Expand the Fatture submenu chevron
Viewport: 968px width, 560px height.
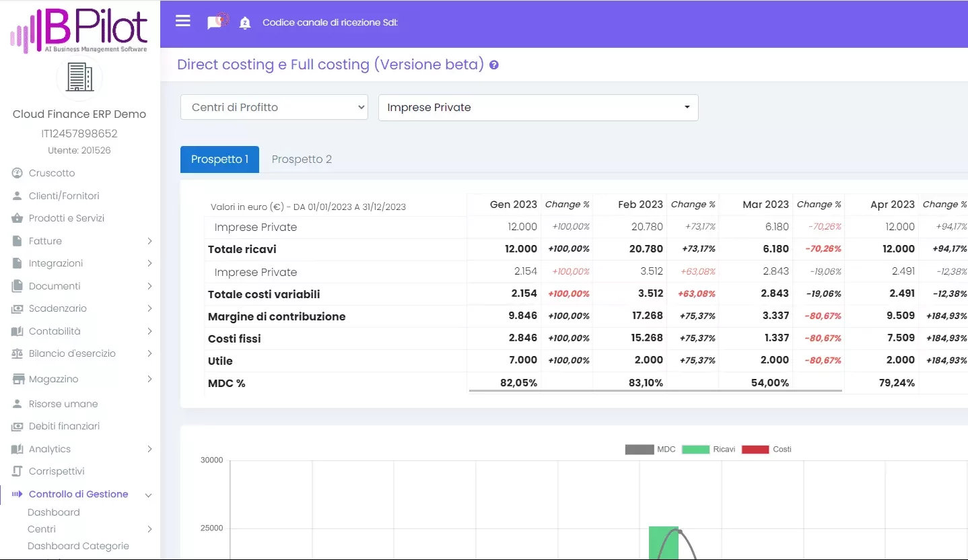(149, 241)
